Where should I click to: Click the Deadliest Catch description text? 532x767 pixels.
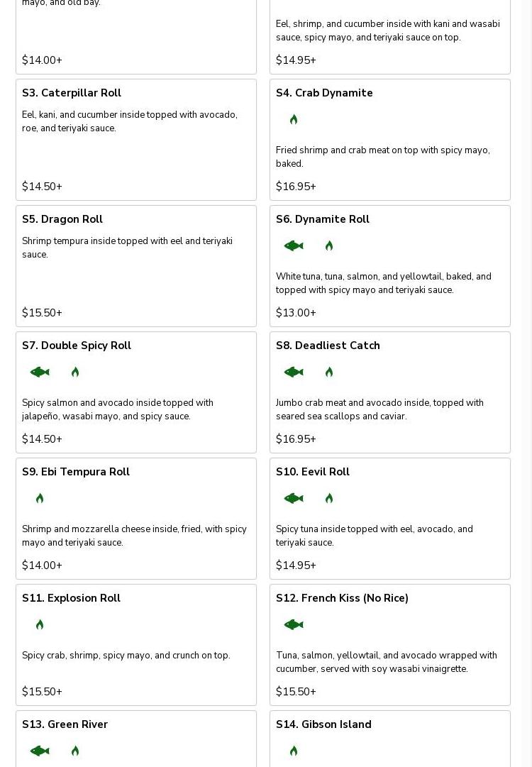(379, 409)
